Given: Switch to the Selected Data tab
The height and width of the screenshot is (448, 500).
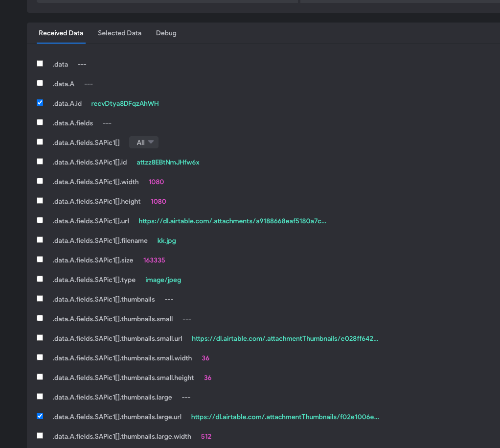Looking at the screenshot, I should click(x=119, y=33).
